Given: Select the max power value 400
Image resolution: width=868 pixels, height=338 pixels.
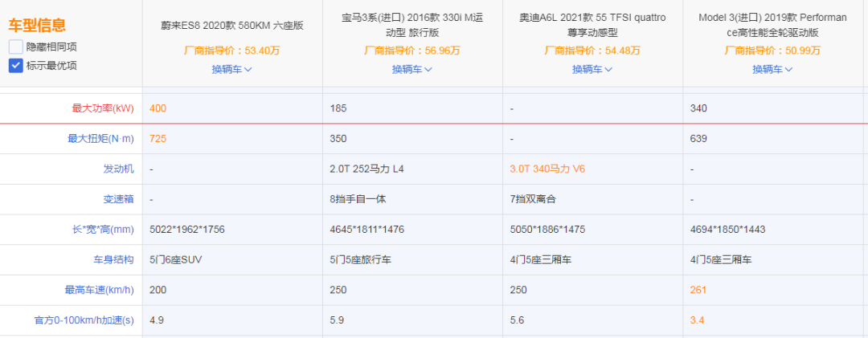Looking at the screenshot, I should pyautogui.click(x=158, y=109).
